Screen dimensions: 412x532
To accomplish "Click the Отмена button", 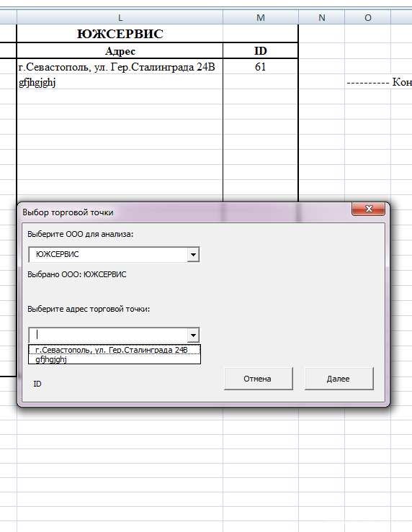I will pos(258,379).
